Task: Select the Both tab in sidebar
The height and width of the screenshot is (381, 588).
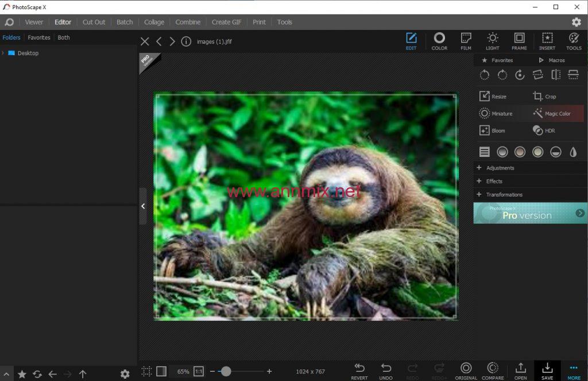Action: tap(64, 37)
